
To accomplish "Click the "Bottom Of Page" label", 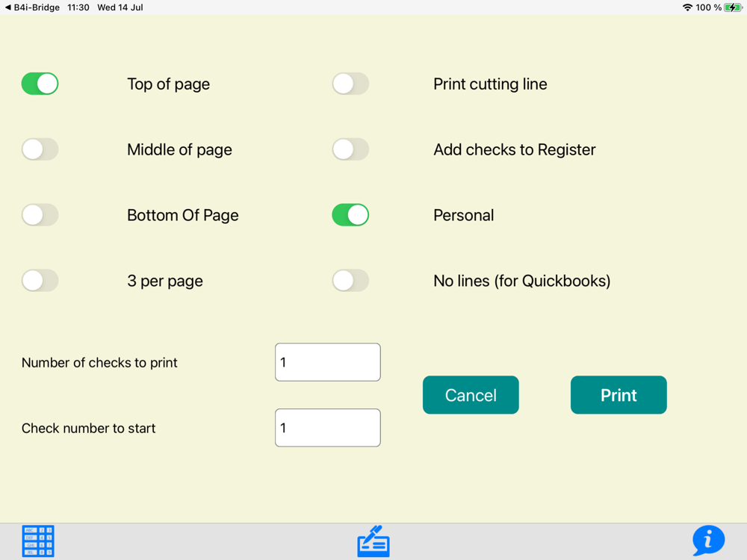I will [183, 215].
